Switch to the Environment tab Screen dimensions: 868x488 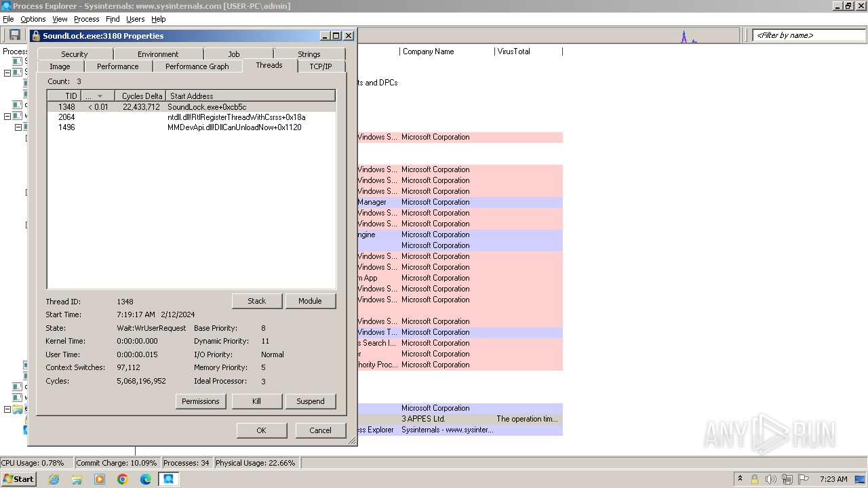click(x=158, y=54)
